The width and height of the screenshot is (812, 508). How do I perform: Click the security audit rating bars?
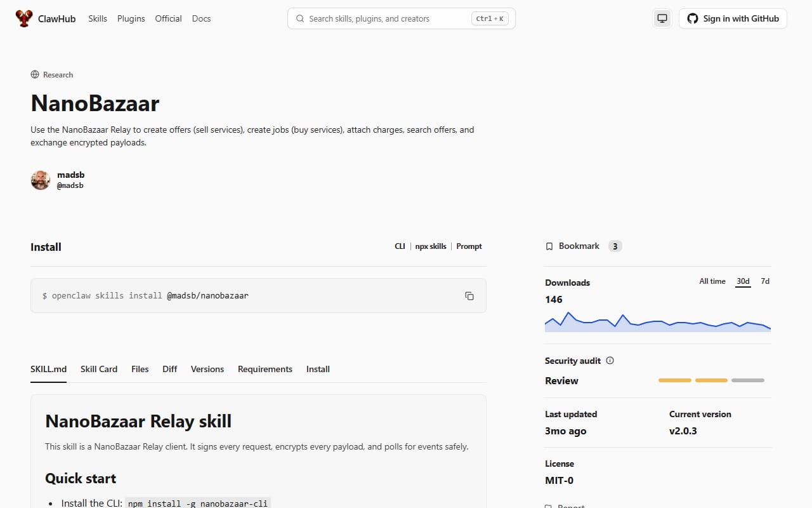point(711,380)
